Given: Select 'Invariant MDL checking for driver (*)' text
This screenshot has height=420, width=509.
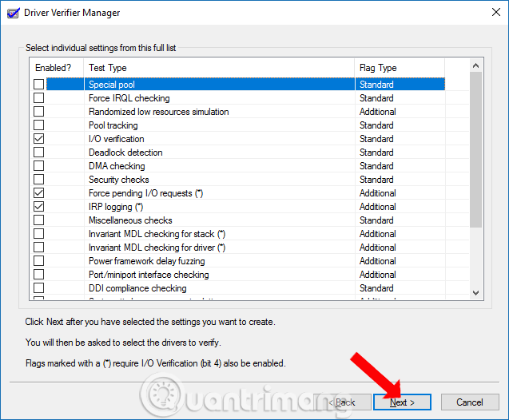Looking at the screenshot, I should 157,248.
